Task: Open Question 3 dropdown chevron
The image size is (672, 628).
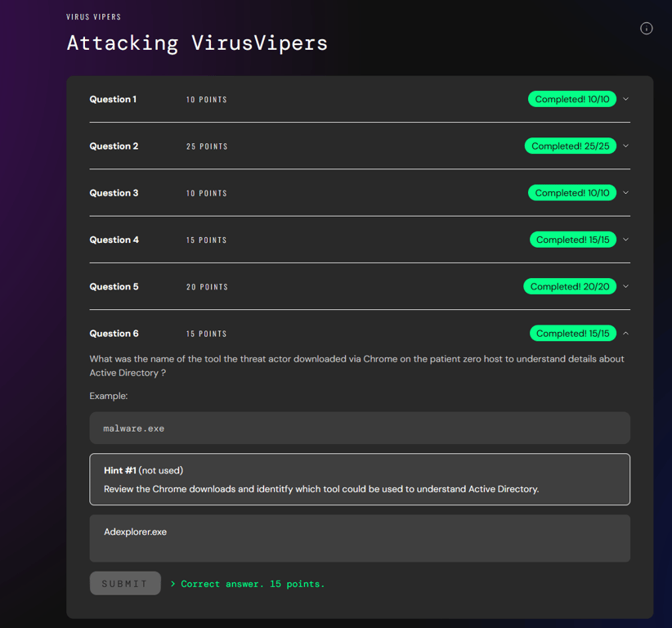Action: [626, 193]
